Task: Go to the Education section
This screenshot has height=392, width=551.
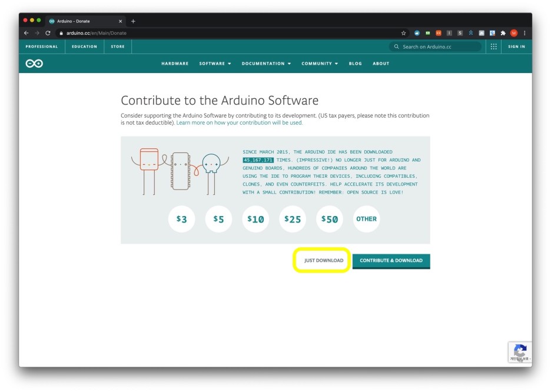Action: click(84, 46)
